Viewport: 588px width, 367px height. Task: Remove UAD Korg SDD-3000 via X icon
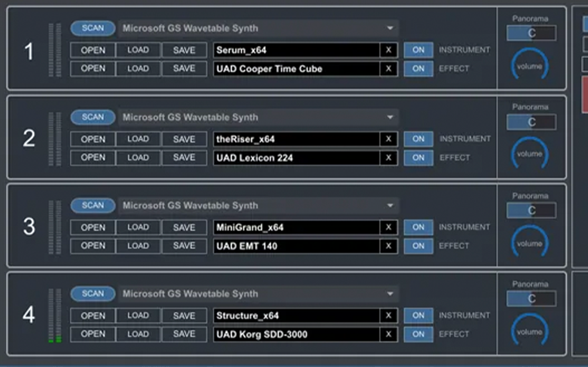(x=389, y=334)
